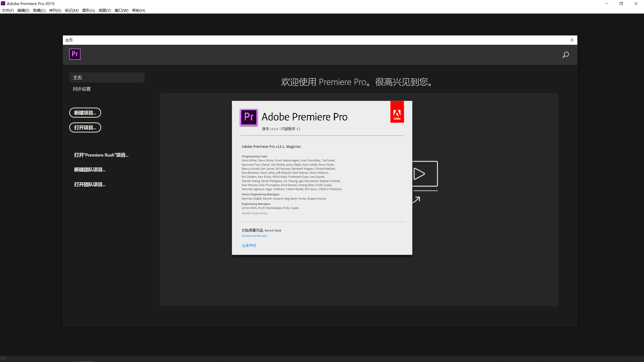Select the 同步设置 sidebar item

point(82,89)
